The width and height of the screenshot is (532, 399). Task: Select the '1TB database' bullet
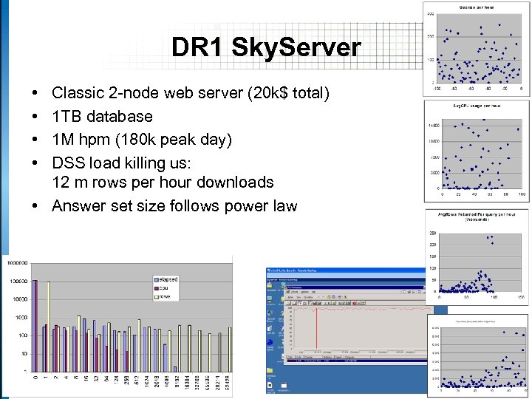click(102, 117)
